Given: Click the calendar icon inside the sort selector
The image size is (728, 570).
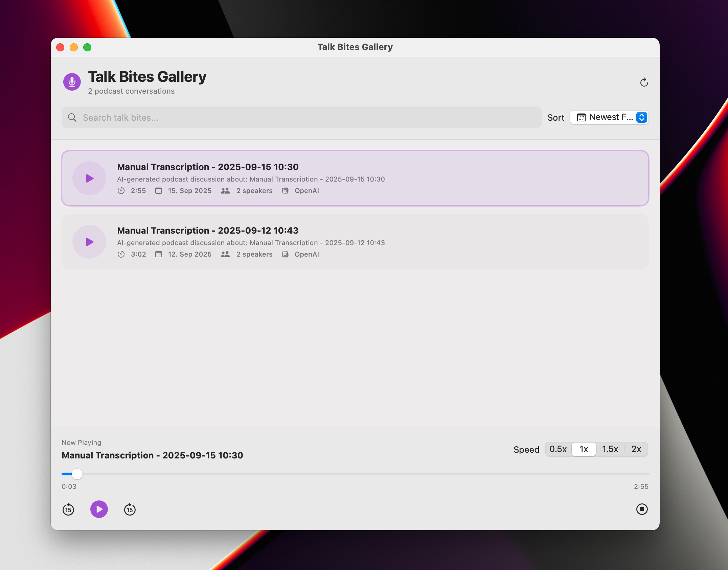Looking at the screenshot, I should pos(581,117).
